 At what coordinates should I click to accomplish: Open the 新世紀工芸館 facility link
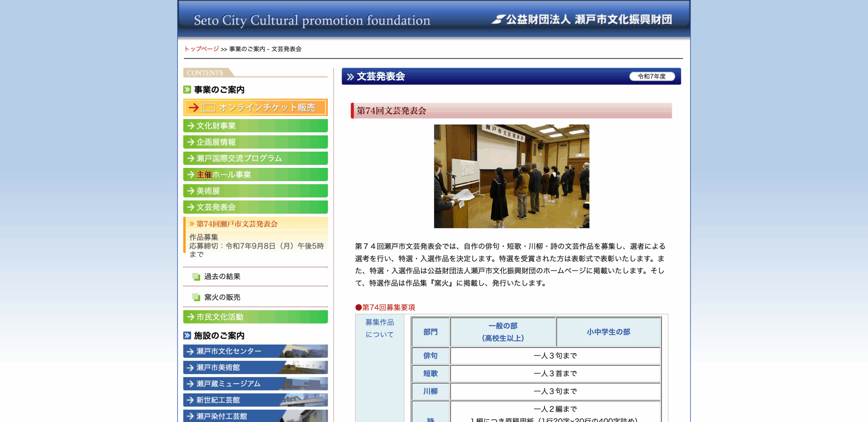pos(255,400)
